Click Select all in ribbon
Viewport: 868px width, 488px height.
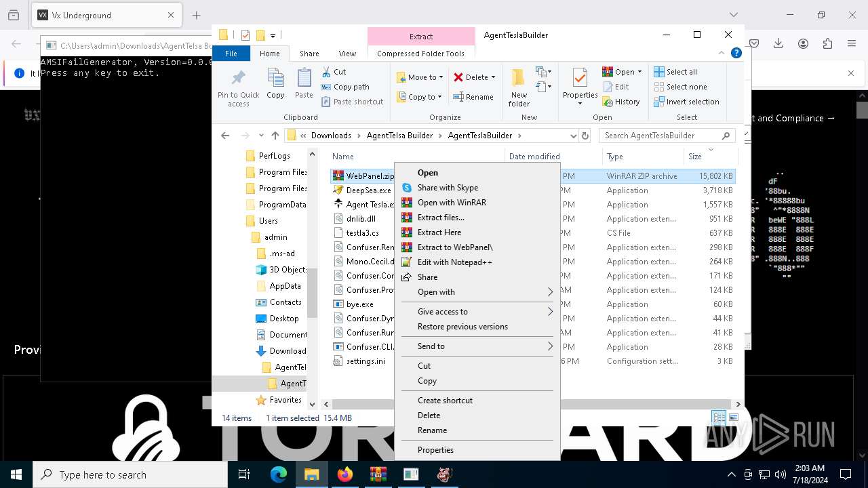[x=675, y=72]
